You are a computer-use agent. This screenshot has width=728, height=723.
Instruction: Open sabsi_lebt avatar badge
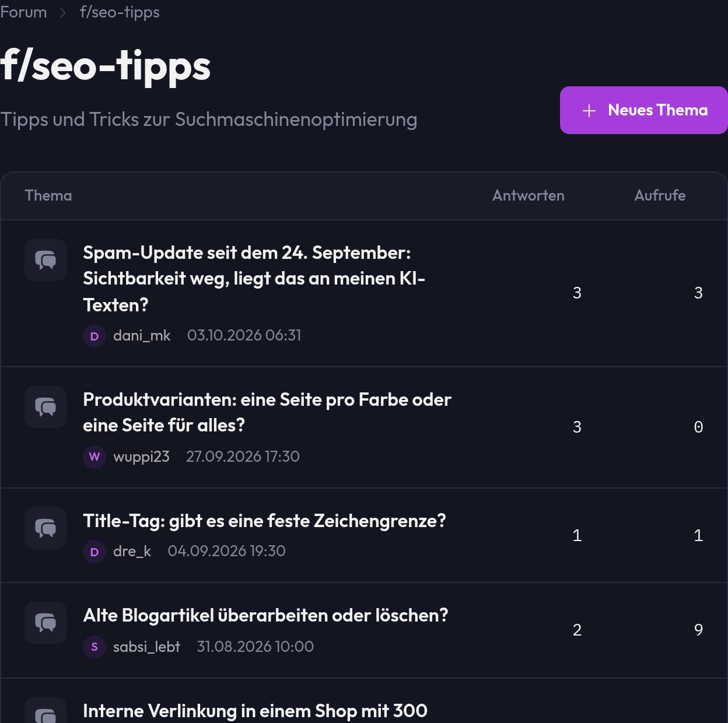point(94,647)
